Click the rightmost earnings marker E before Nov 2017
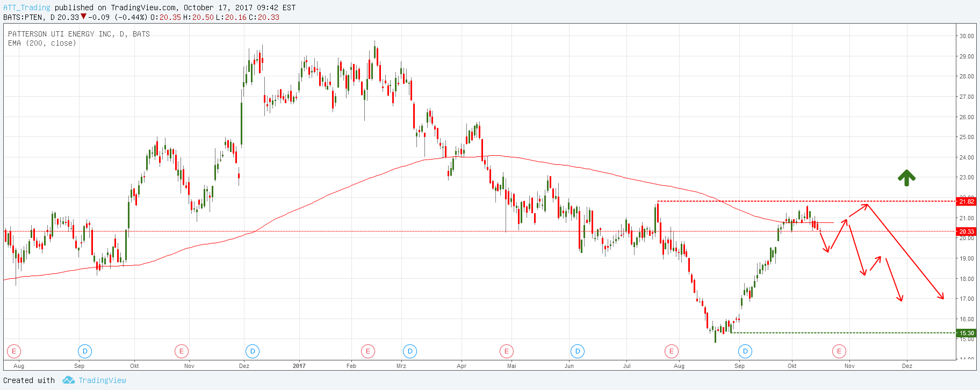This screenshot has width=980, height=390. pos(839,351)
